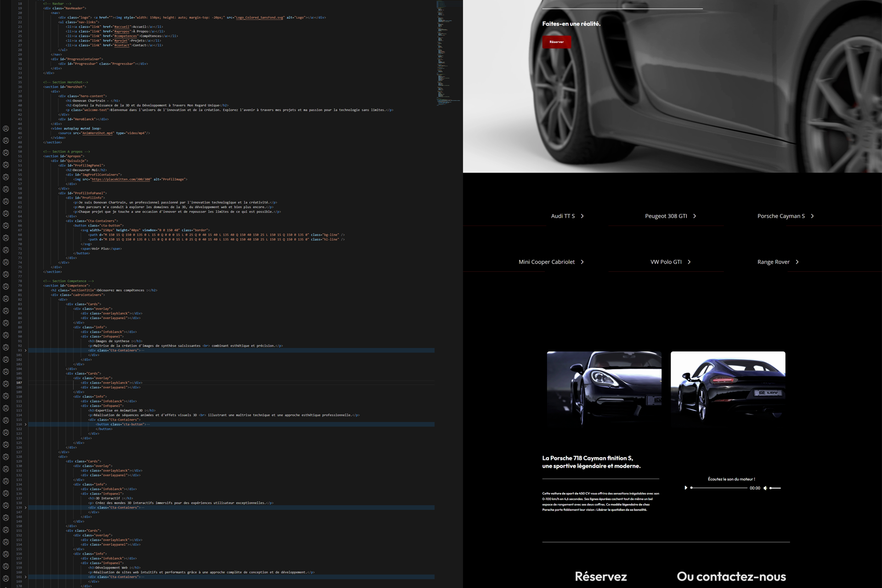Click the "Voir Plus" span in code
882x588 pixels.
tap(101, 249)
